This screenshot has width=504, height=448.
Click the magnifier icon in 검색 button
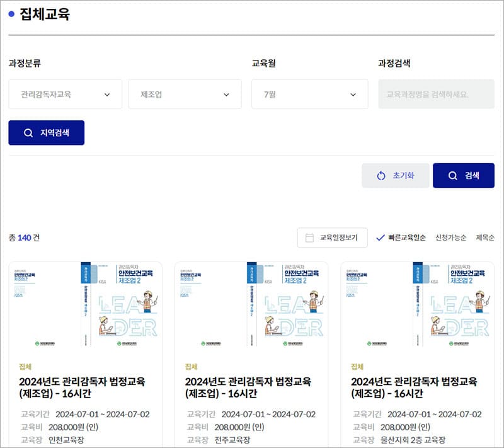[452, 176]
